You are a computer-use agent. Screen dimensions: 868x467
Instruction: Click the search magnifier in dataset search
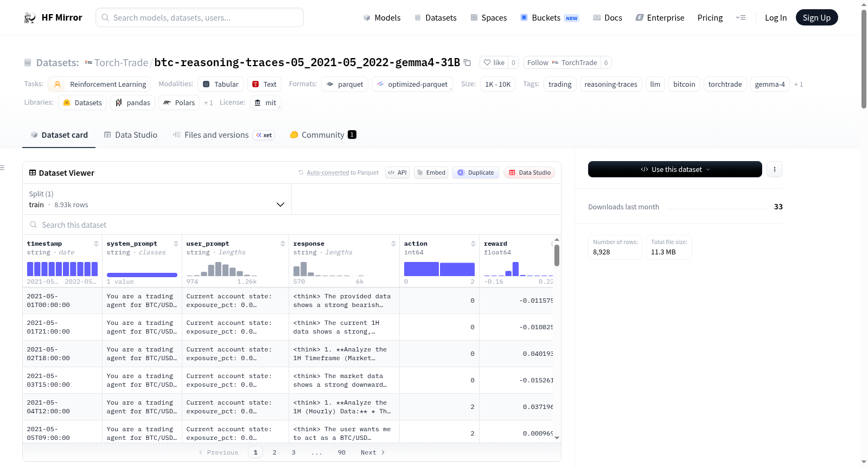pos(34,225)
